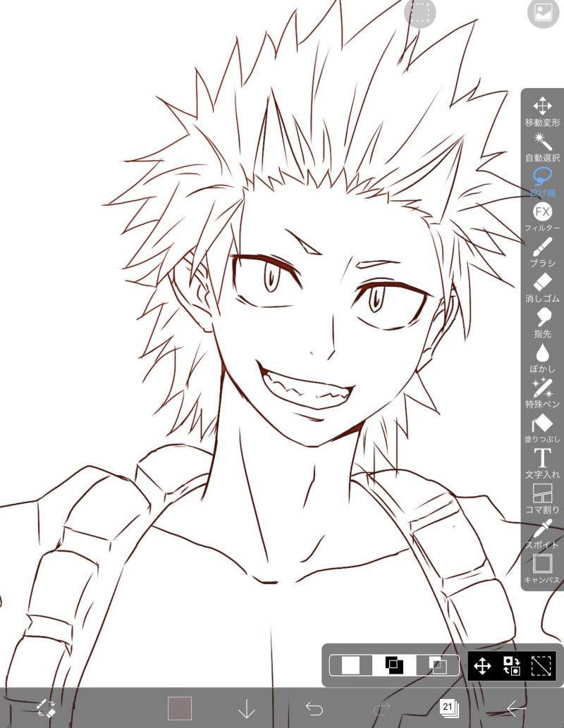The height and width of the screenshot is (728, 564).
Task: Open the FX フィルター filter tool
Action: [x=542, y=217]
